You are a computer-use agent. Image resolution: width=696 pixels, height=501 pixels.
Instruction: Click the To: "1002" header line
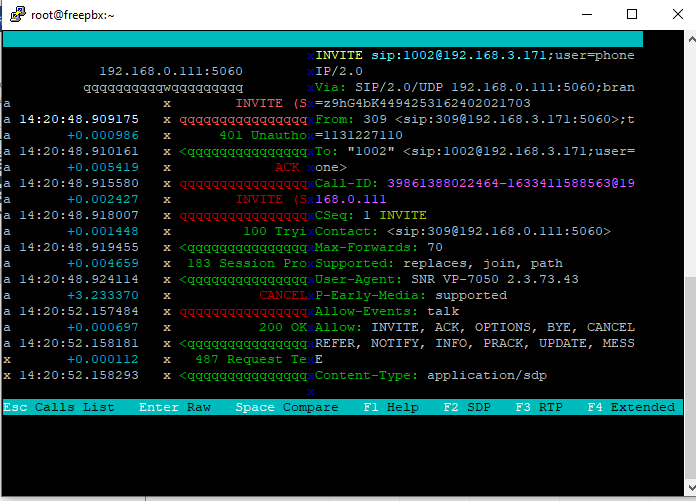(475, 151)
